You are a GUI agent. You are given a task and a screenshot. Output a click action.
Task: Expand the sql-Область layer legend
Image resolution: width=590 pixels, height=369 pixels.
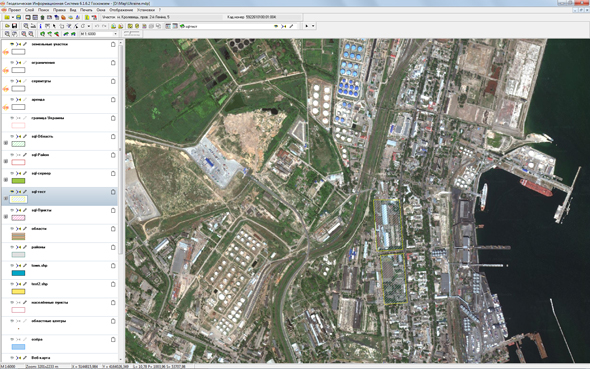tap(6, 143)
